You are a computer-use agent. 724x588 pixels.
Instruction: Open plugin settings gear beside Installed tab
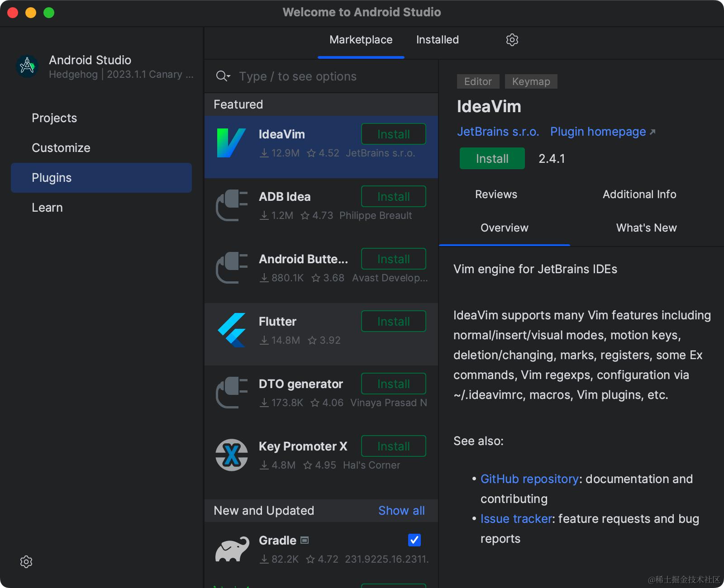point(512,40)
